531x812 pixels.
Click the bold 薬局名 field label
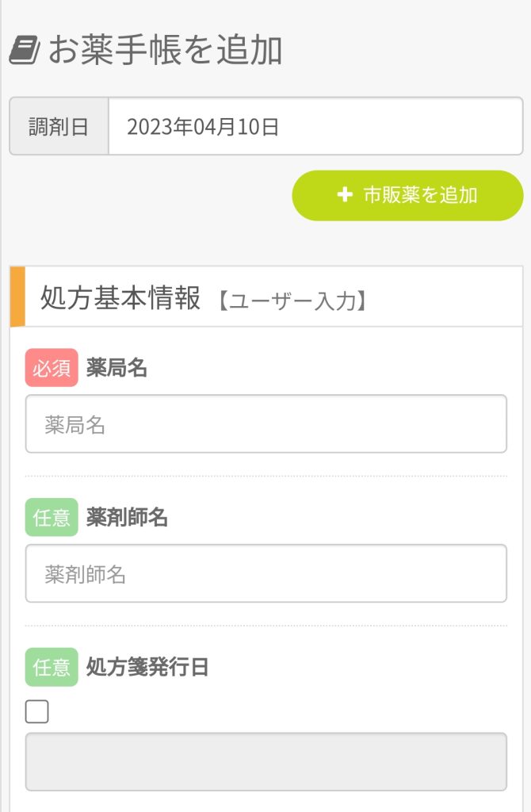click(117, 368)
